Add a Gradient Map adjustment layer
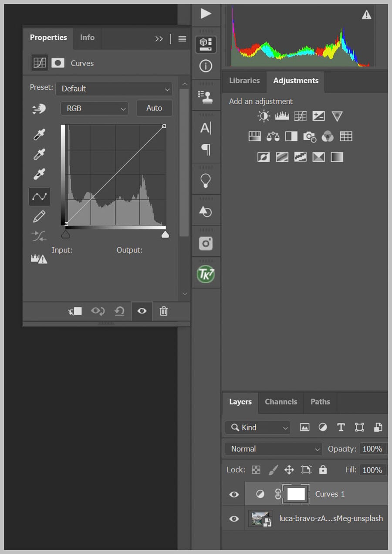Screen dimensions: 392x554 (337, 156)
